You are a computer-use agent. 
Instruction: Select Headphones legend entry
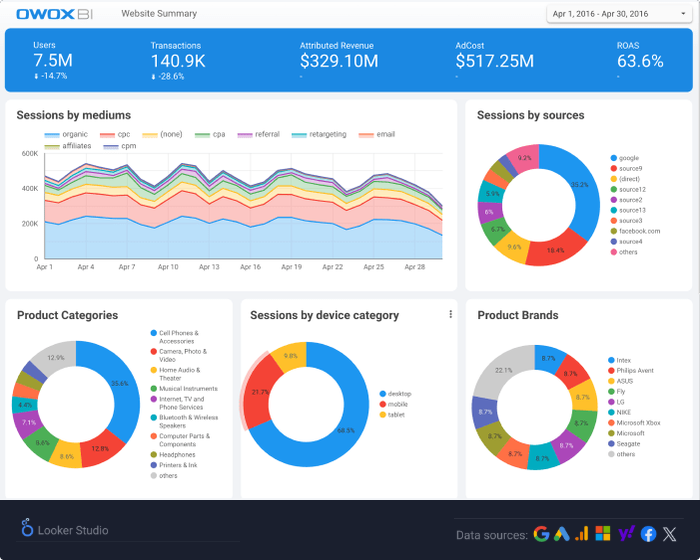click(173, 455)
